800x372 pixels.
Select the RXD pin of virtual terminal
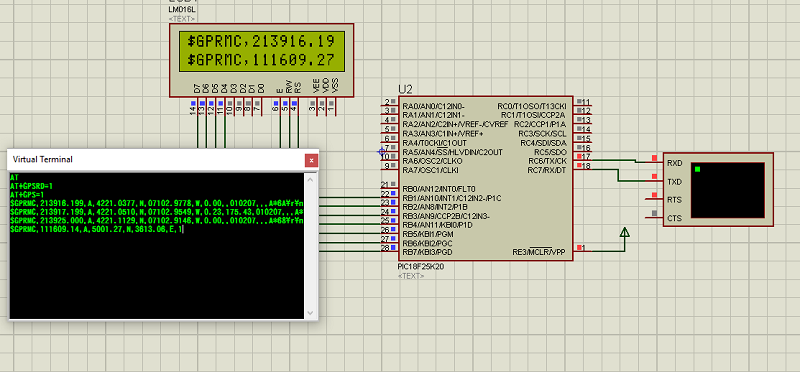click(x=674, y=163)
